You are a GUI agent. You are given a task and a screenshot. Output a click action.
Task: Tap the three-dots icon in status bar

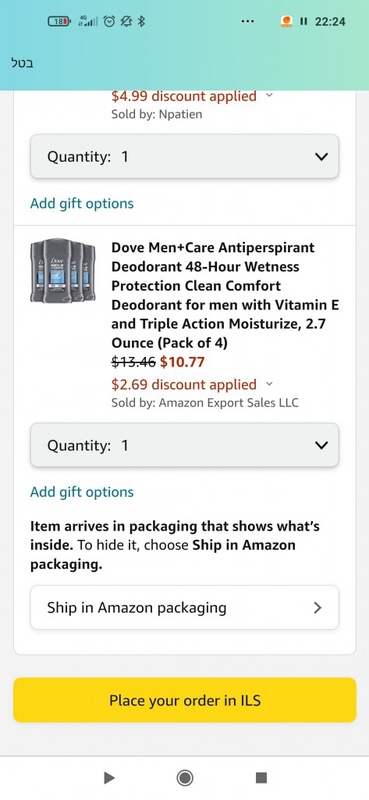click(248, 21)
